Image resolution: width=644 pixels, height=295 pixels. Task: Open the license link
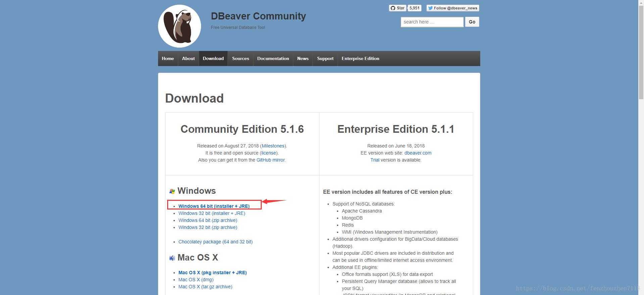click(269, 153)
